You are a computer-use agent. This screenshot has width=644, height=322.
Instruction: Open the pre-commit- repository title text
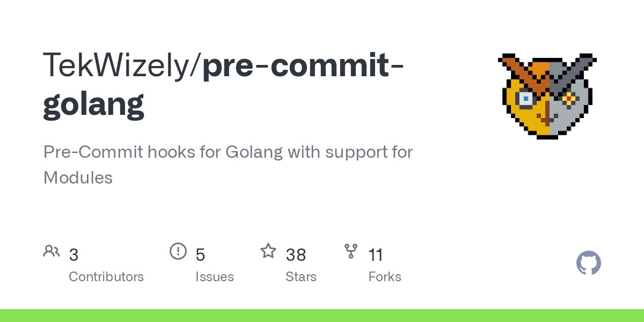[304, 65]
